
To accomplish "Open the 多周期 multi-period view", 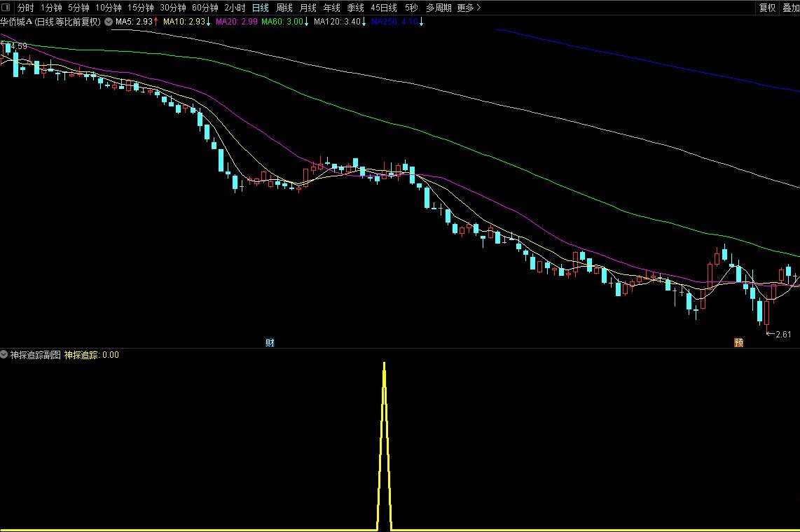I will (x=439, y=8).
